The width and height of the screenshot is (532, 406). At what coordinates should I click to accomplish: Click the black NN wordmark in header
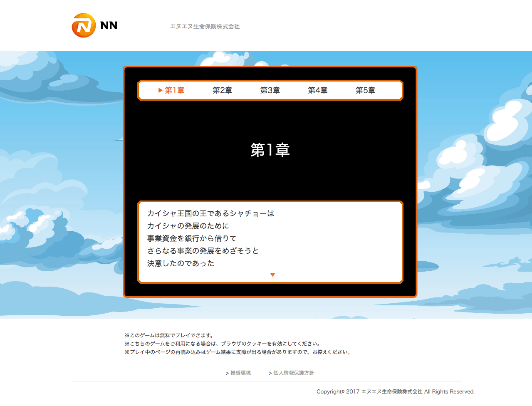point(109,25)
